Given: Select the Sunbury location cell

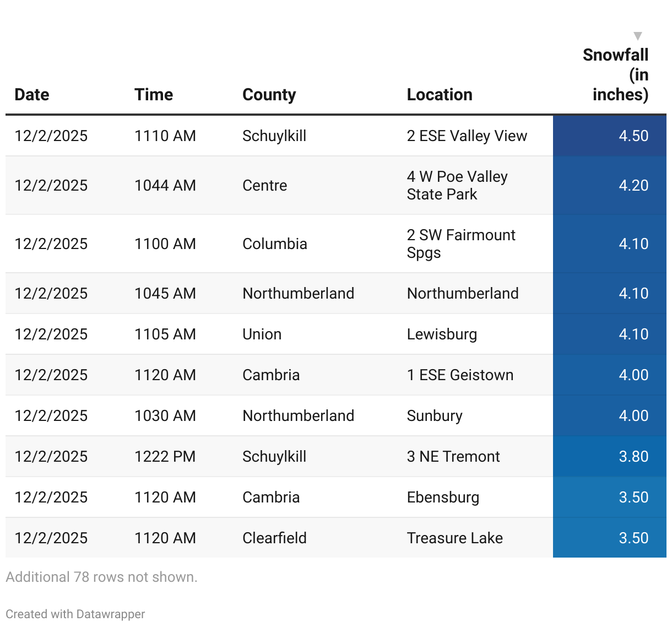Looking at the screenshot, I should [435, 416].
